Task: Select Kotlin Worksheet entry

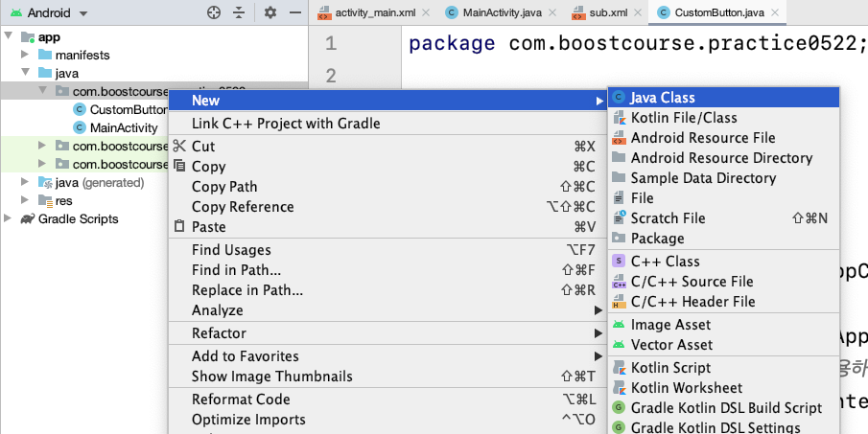Action: (723, 388)
